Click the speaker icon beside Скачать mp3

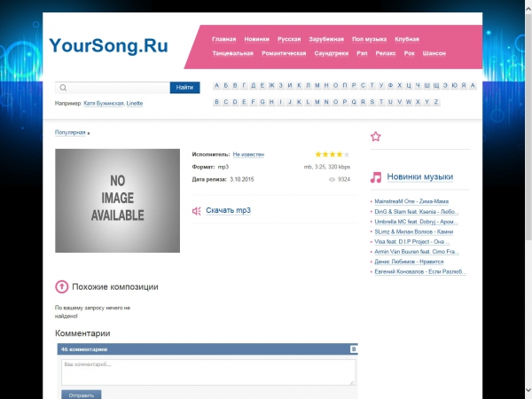(197, 211)
